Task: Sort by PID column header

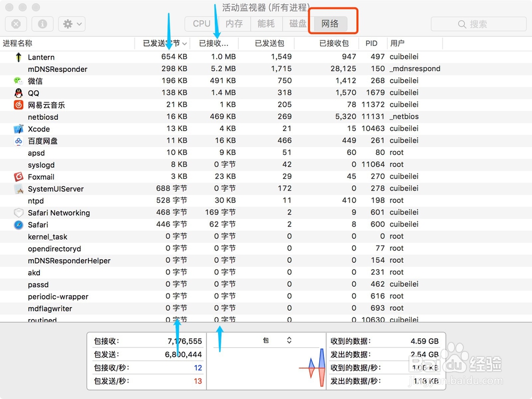Action: click(372, 44)
